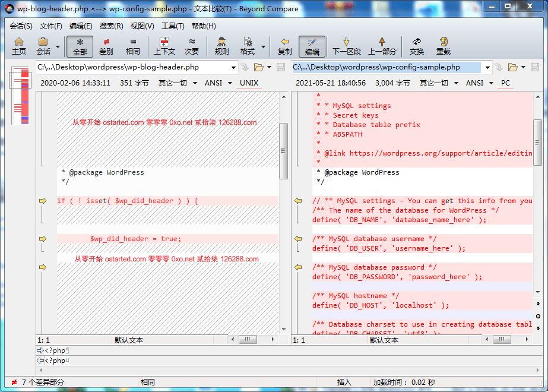Copy 'MySQL database password' section to left

298,267
